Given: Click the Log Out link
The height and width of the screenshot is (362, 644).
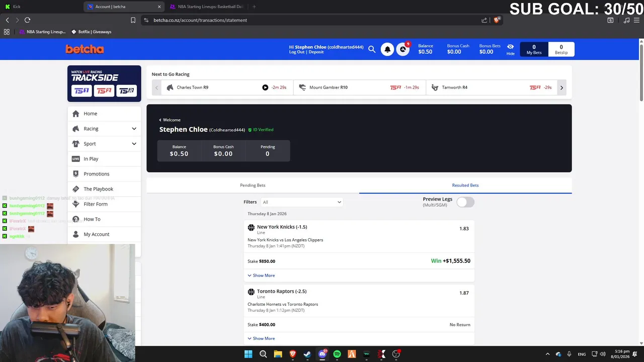Looking at the screenshot, I should (x=297, y=52).
